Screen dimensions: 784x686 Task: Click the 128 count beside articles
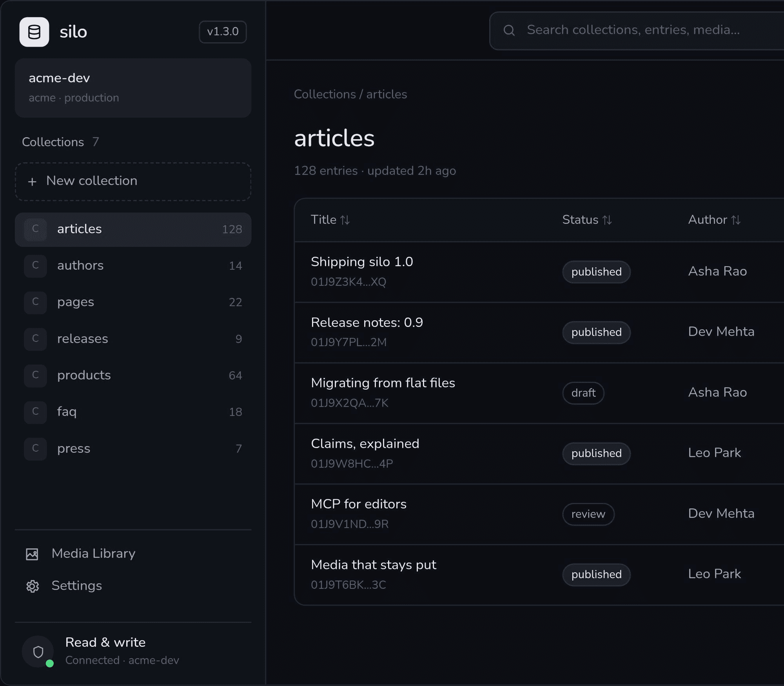[232, 229]
